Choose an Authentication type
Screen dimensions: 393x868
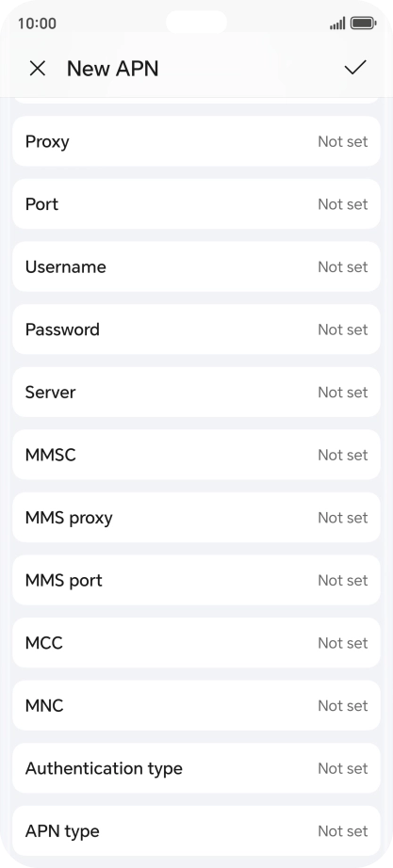point(196,768)
